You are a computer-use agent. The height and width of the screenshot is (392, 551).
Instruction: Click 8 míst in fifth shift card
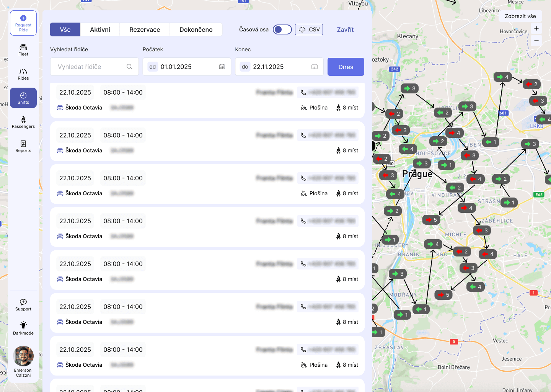point(350,279)
